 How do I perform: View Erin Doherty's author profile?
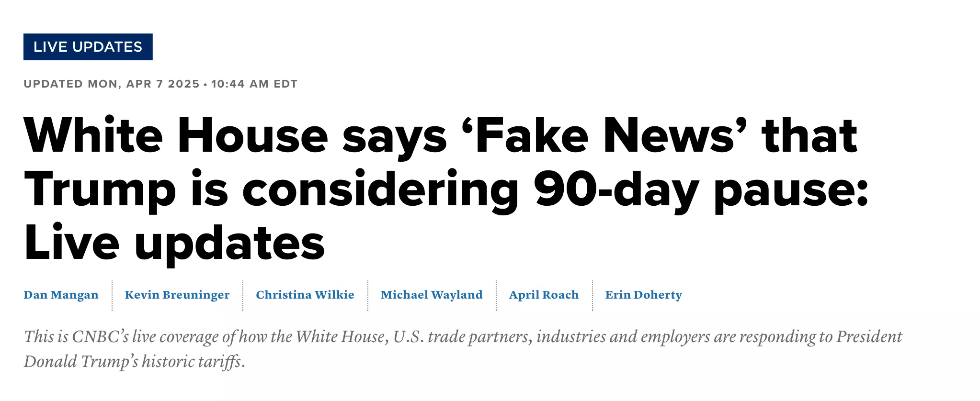(643, 295)
